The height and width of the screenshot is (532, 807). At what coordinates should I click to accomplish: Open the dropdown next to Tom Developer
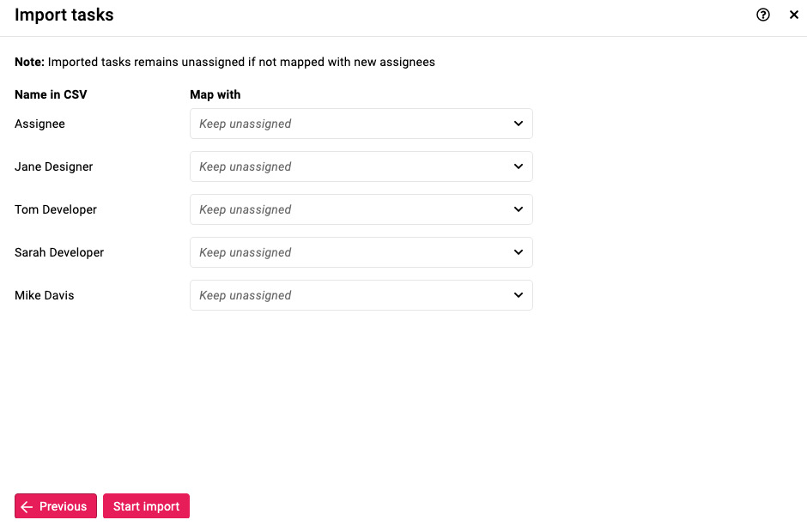361,209
